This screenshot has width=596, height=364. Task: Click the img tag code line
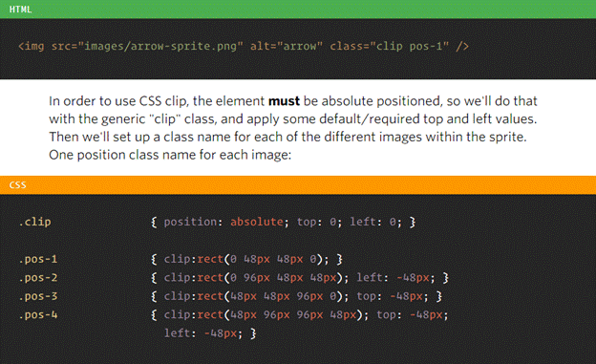[x=244, y=47]
